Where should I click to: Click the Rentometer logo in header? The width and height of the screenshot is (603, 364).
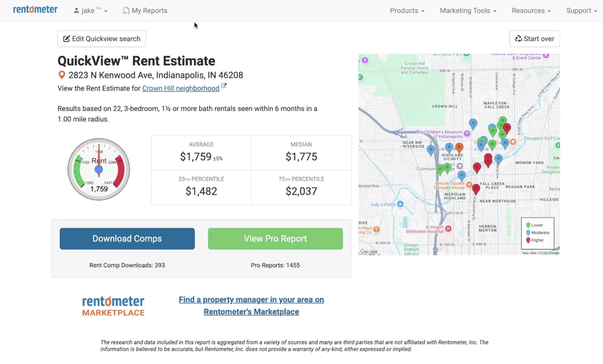[x=35, y=10]
